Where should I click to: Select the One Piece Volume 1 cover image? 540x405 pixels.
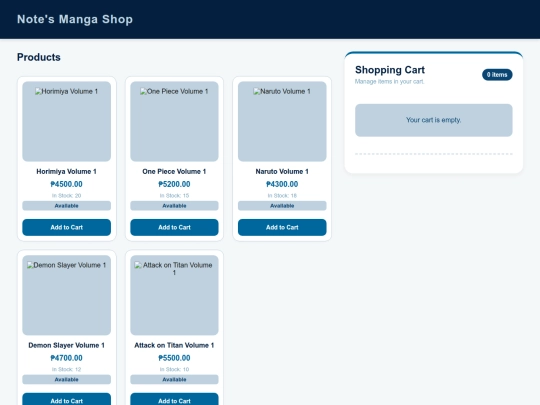[174, 121]
